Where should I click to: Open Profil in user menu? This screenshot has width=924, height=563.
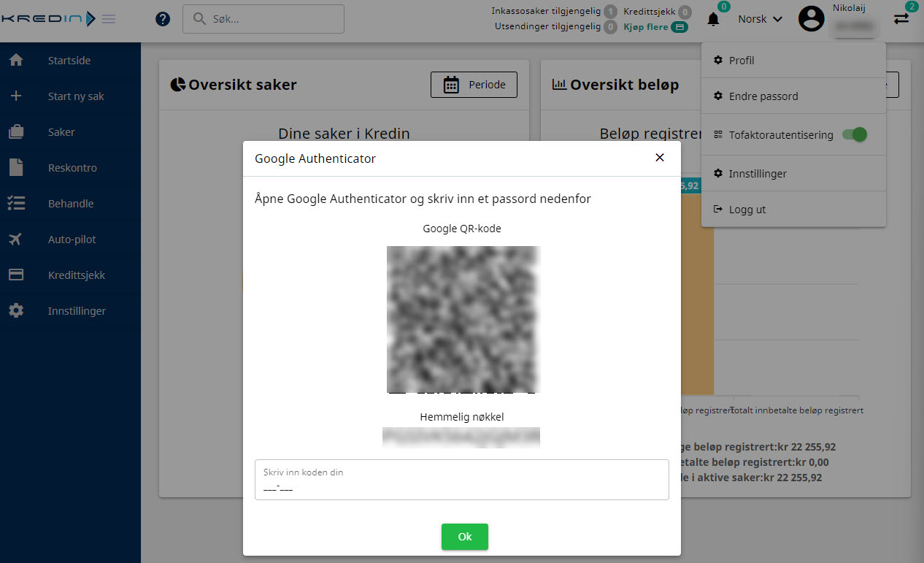point(793,61)
